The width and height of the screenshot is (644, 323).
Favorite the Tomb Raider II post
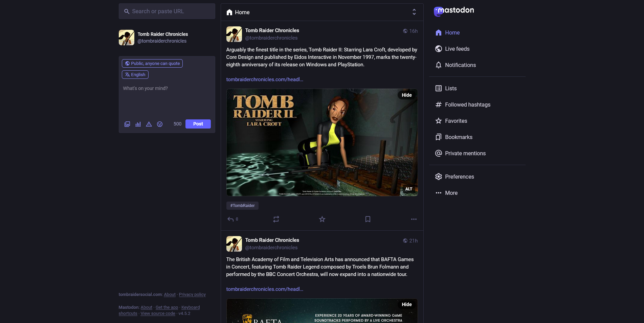coord(322,219)
